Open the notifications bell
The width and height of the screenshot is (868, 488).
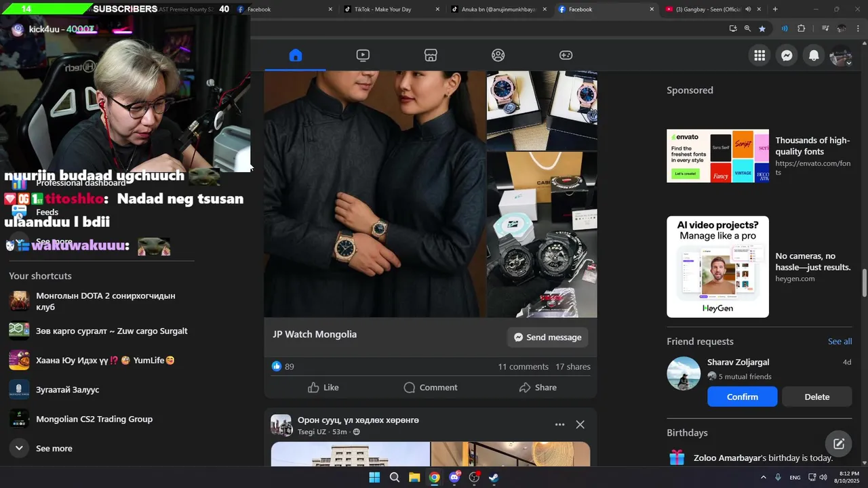tap(814, 56)
